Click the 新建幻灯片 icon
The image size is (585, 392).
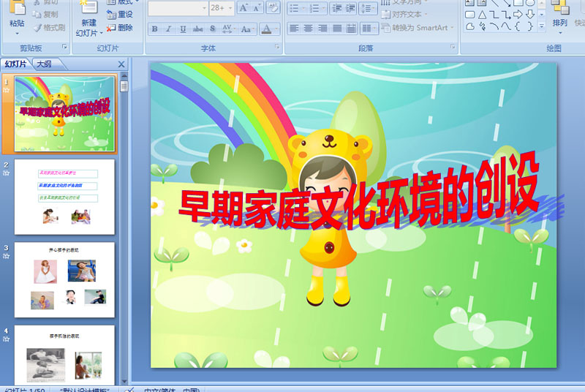pos(88,8)
